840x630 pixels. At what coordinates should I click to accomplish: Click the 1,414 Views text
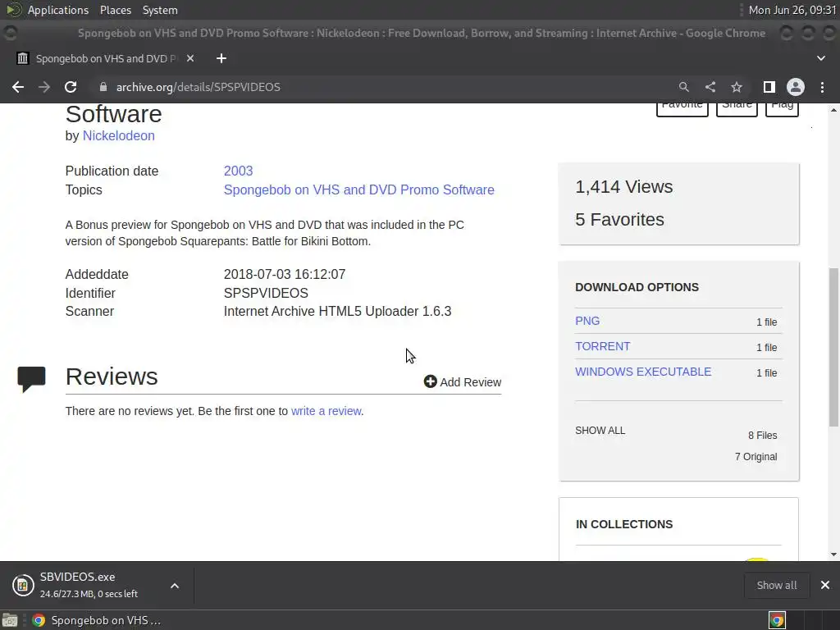623,186
